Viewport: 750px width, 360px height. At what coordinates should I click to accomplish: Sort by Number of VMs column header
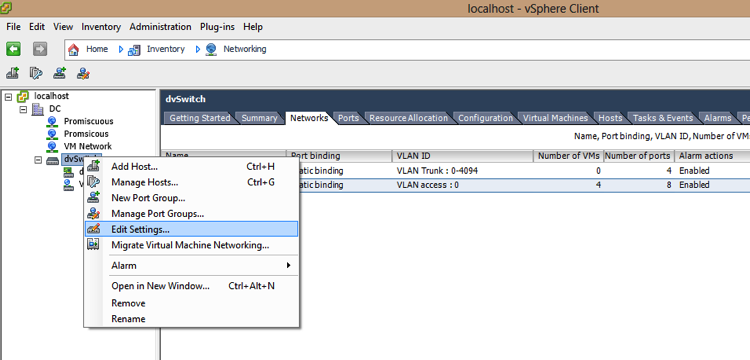point(569,156)
